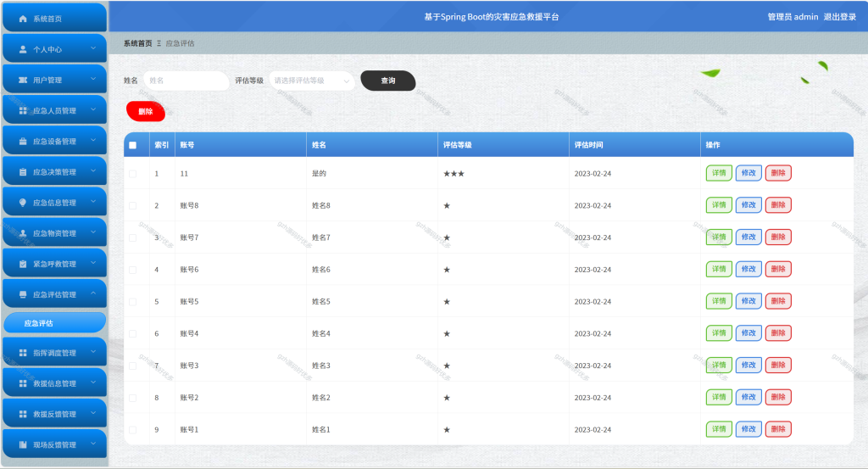This screenshot has height=469, width=868.
Task: Expand 指挥调度管理 menu chevron
Action: pyautogui.click(x=93, y=352)
